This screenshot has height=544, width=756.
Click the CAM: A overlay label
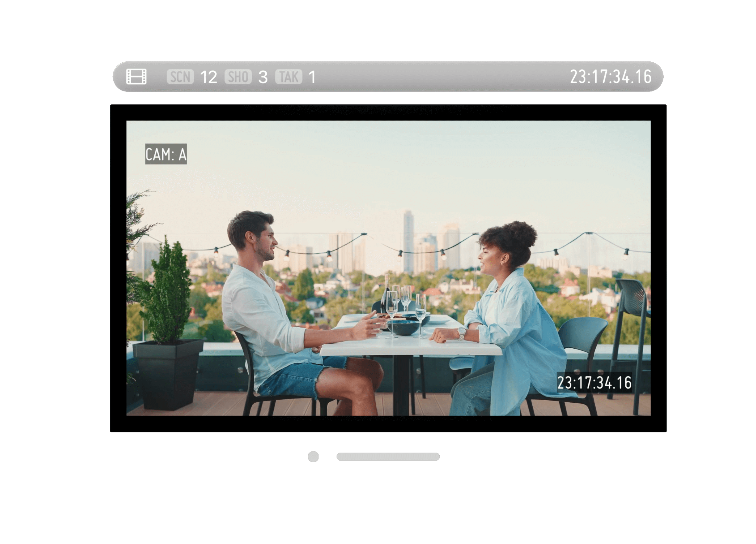click(x=166, y=154)
